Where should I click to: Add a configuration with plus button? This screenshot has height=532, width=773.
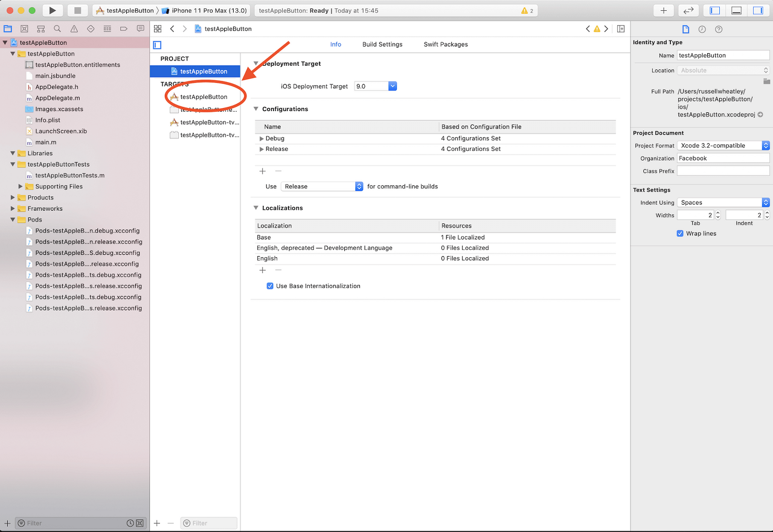tap(262, 171)
